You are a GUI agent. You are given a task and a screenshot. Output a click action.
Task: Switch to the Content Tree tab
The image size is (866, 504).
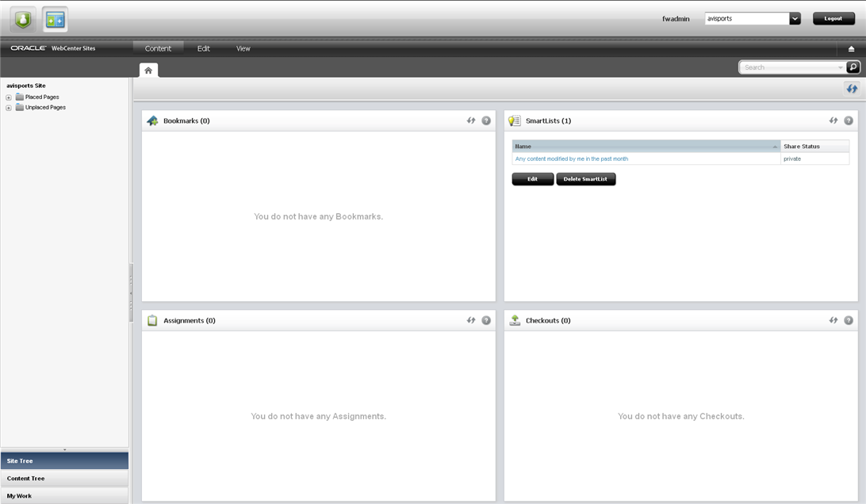(x=64, y=478)
